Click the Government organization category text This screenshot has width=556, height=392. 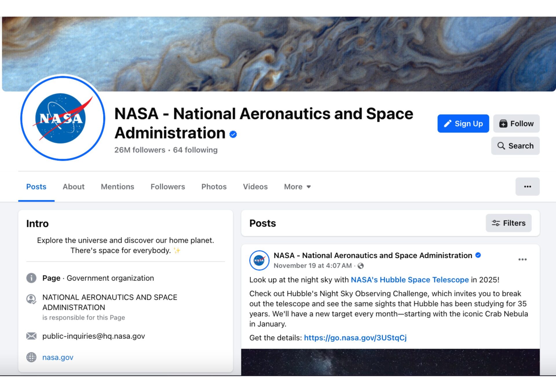click(x=110, y=278)
